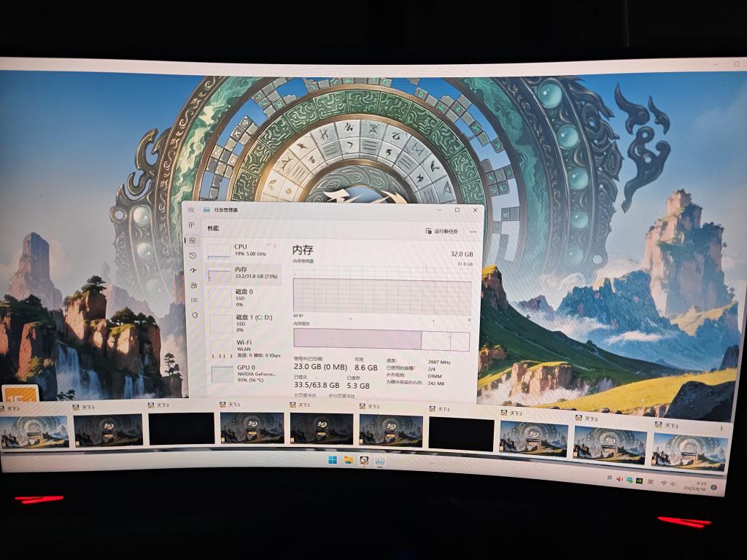Click the 33.5/63.8 GB committed value
The width and height of the screenshot is (747, 560).
317,385
